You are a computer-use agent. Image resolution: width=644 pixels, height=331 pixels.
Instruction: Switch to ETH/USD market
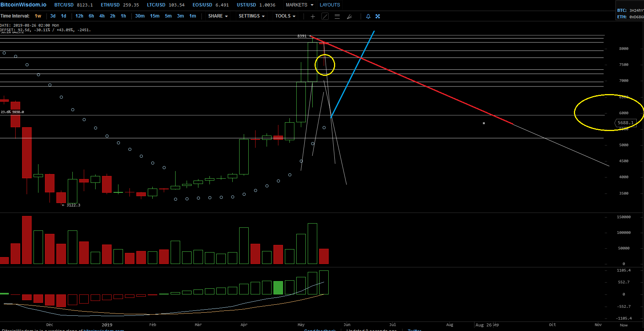[120, 5]
